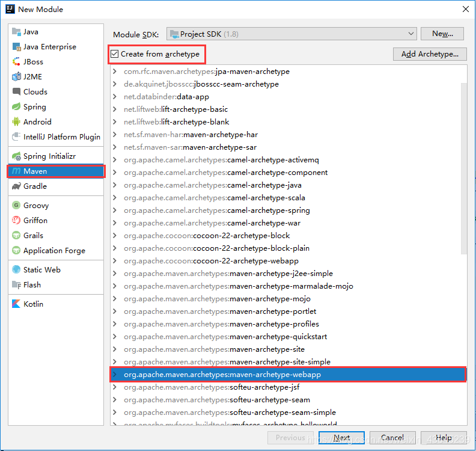Expand jbosscc-seam-archetype node

click(115, 84)
